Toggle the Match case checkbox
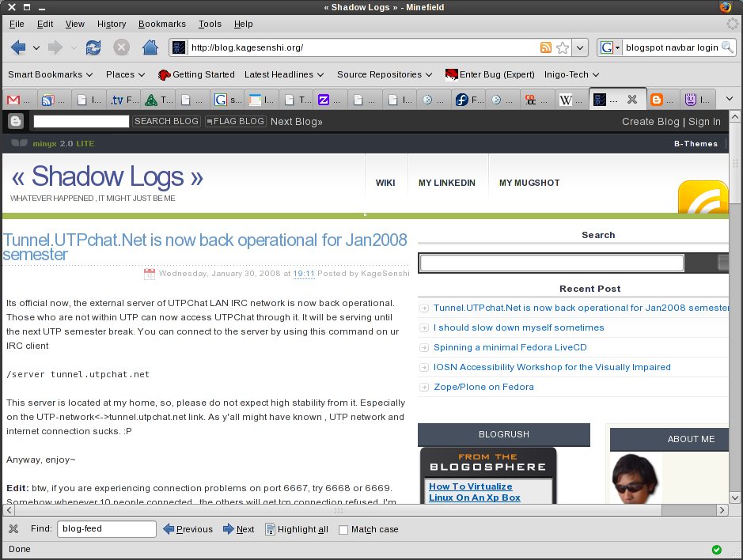The image size is (743, 560). 343,530
